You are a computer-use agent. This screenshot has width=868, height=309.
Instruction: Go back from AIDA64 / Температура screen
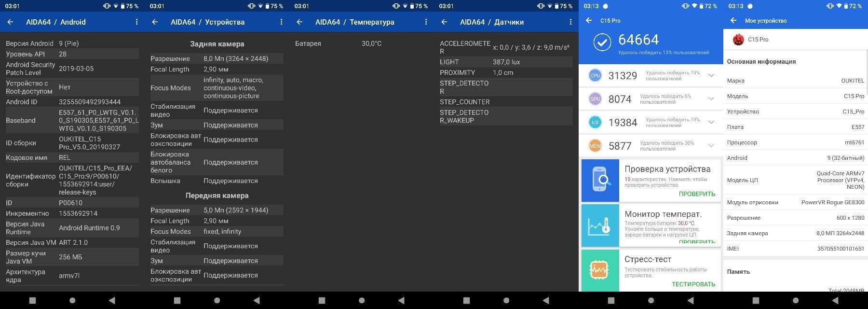[x=299, y=22]
